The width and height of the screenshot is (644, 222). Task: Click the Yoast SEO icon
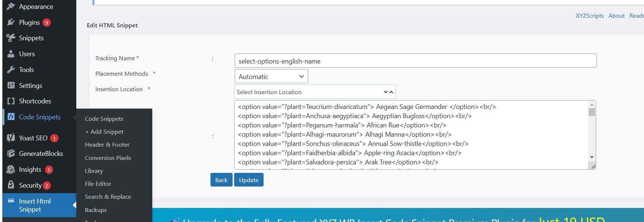click(11, 138)
